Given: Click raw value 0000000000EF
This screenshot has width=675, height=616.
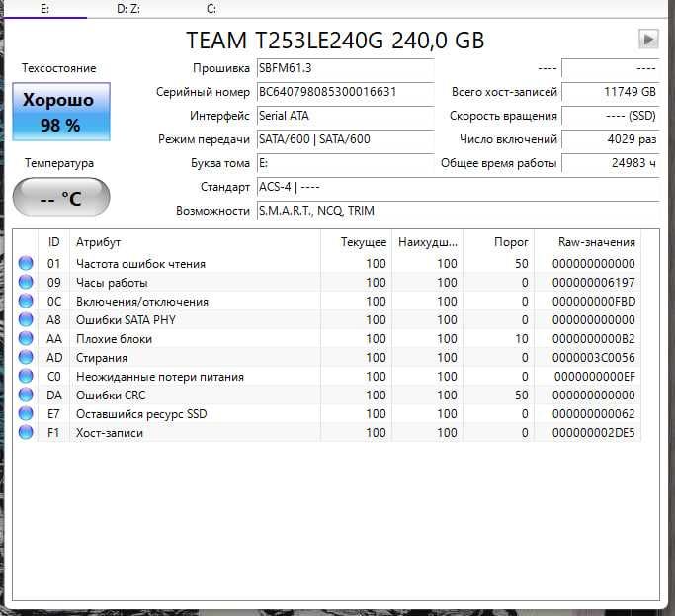Looking at the screenshot, I should pyautogui.click(x=595, y=377).
